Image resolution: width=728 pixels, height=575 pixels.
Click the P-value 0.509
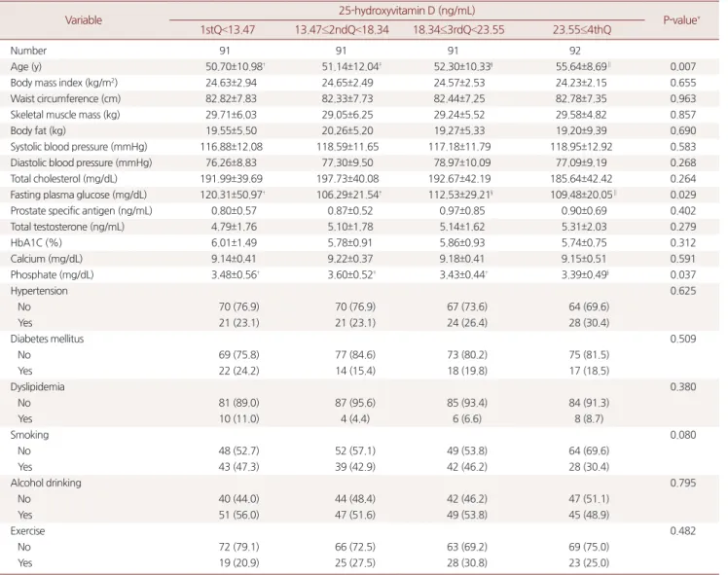683,339
